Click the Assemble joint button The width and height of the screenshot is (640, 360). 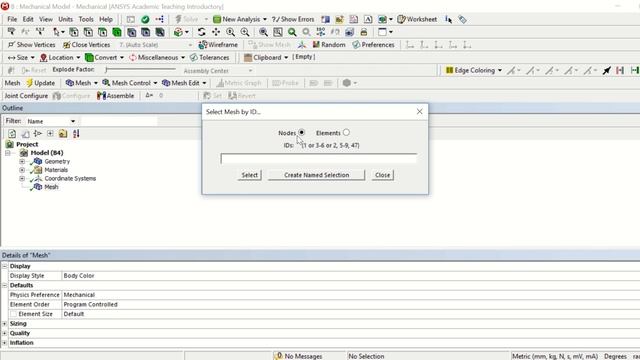[116, 96]
